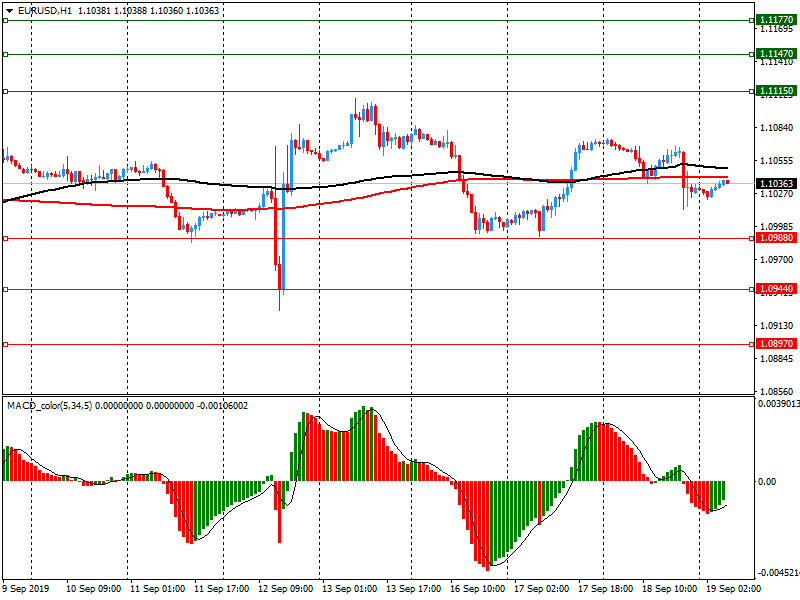Screen dimensions: 800x600
Task: Click the 1.08970 red support level label
Action: tap(776, 344)
